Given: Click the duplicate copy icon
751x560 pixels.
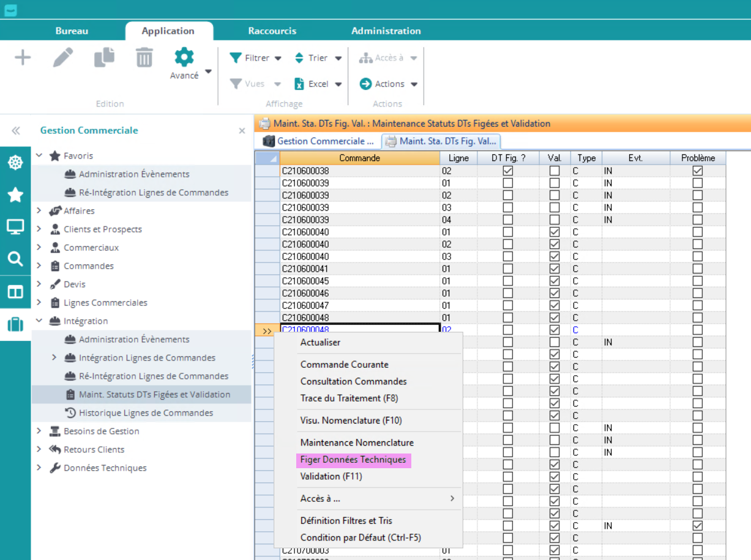Looking at the screenshot, I should [104, 58].
